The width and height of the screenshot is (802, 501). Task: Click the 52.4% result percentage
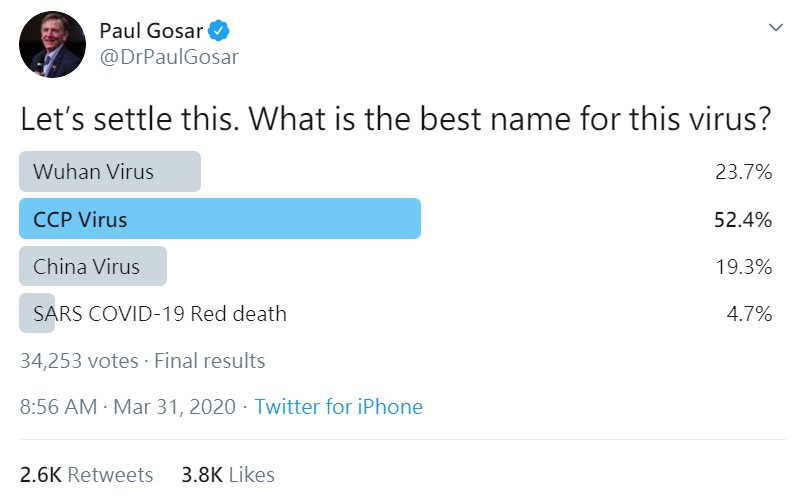(743, 219)
